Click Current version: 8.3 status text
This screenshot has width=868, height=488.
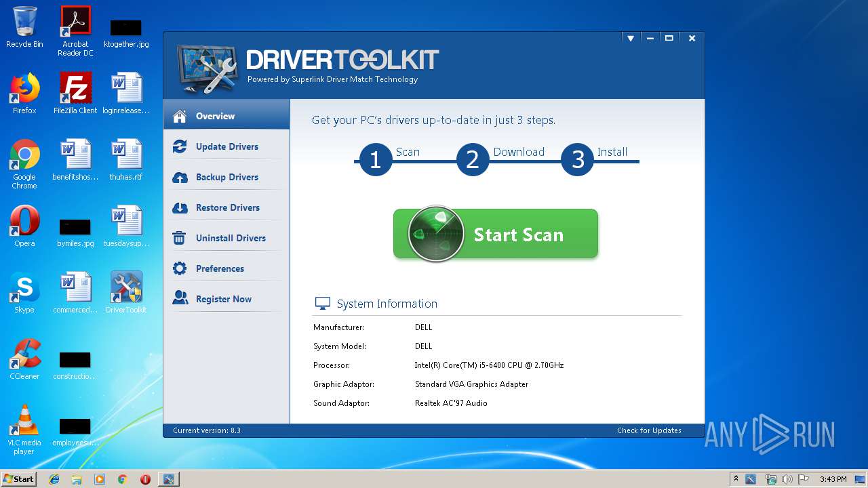click(x=207, y=430)
